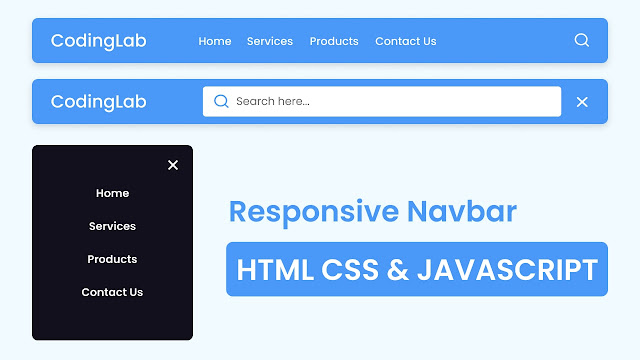
Task: Click the Responsive Navbar heading text
Action: (373, 212)
